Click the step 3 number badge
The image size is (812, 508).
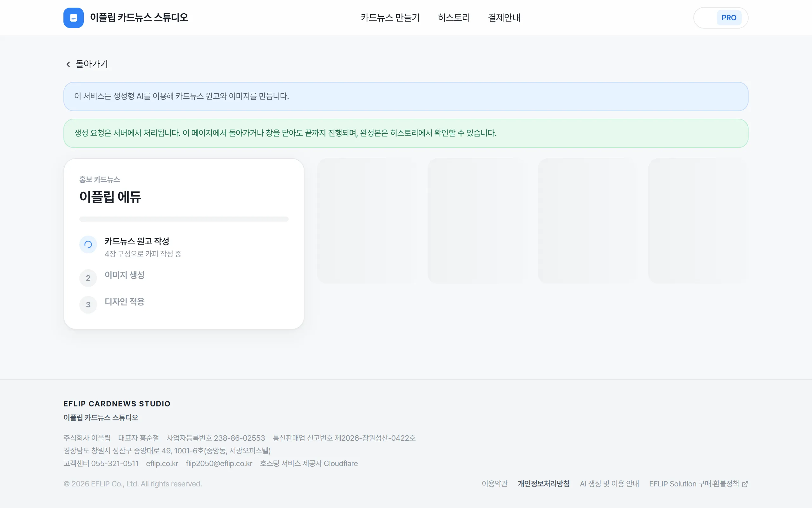[x=88, y=304]
